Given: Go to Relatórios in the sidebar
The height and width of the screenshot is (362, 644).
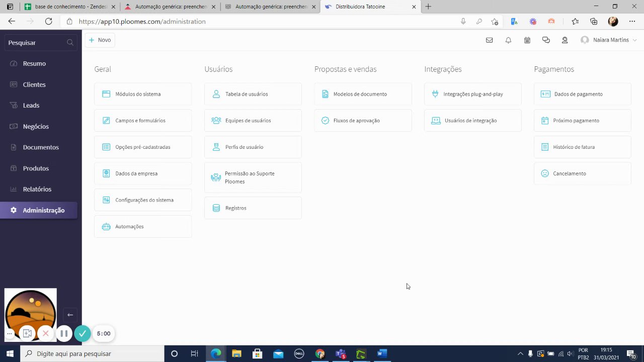Looking at the screenshot, I should coord(37,190).
